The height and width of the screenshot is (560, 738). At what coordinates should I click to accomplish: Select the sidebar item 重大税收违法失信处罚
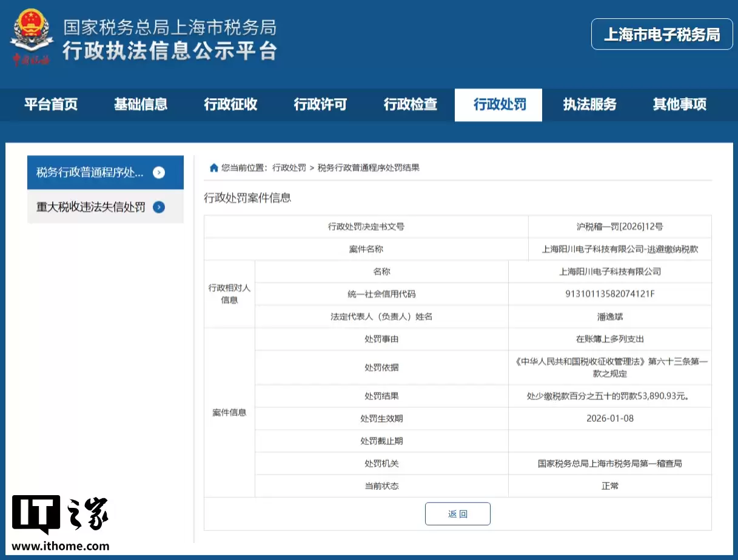click(x=90, y=207)
